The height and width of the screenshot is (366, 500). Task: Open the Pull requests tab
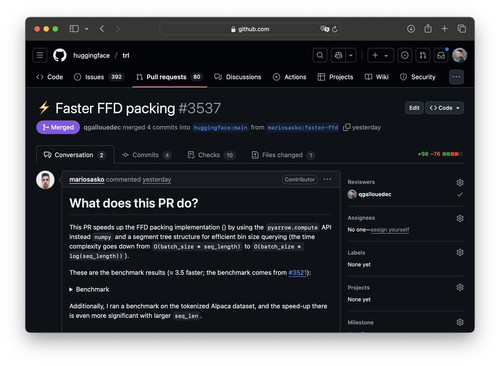pyautogui.click(x=169, y=77)
